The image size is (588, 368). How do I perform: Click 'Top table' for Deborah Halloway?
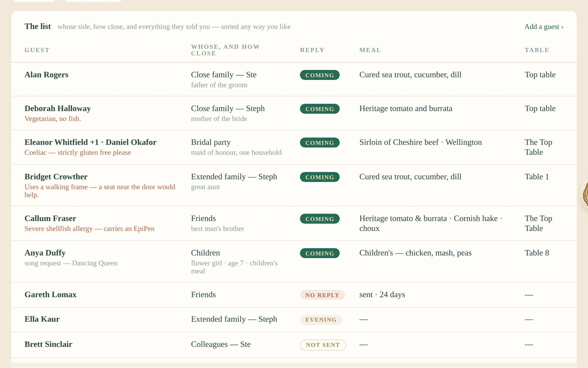pyautogui.click(x=540, y=109)
